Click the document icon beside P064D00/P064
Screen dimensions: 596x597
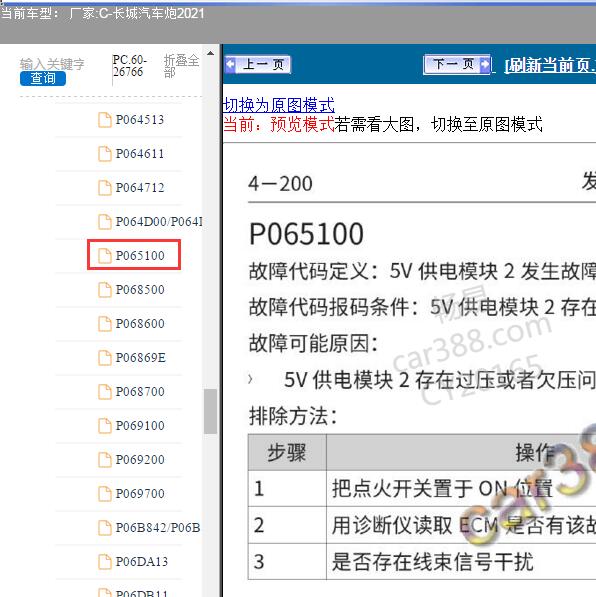tap(105, 222)
